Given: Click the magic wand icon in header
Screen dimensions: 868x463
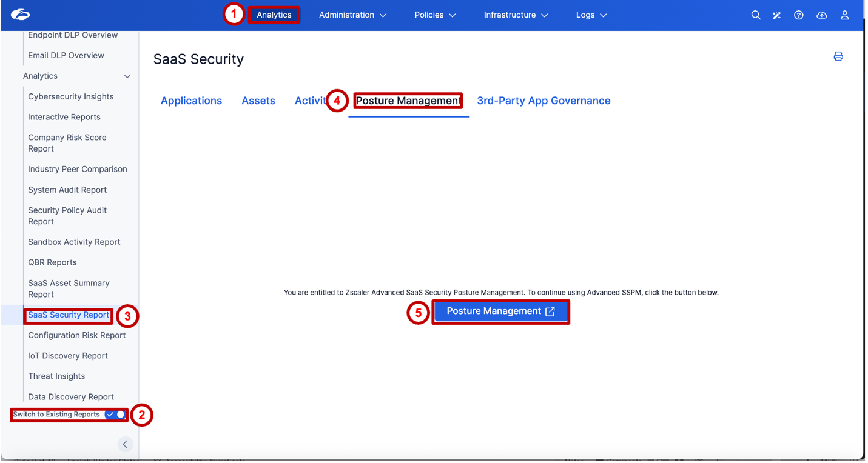Looking at the screenshot, I should (777, 15).
